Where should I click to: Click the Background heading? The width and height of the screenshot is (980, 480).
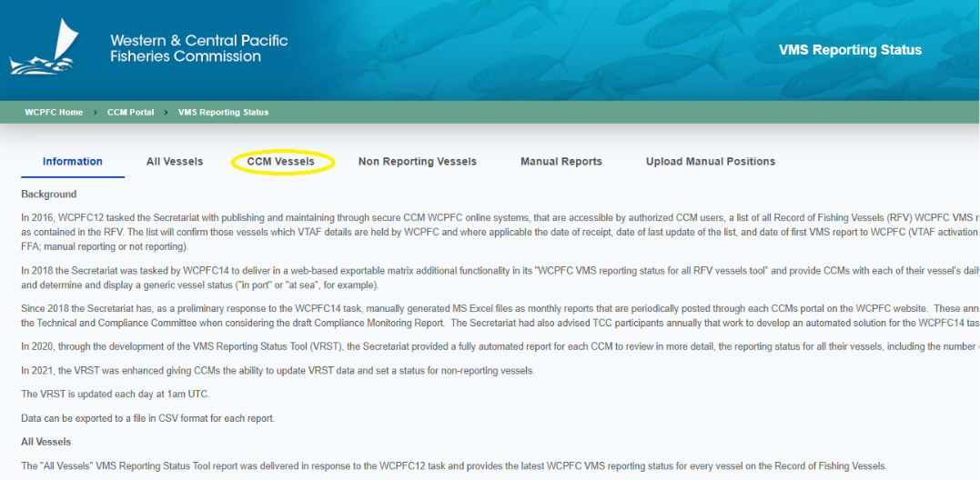pos(49,195)
